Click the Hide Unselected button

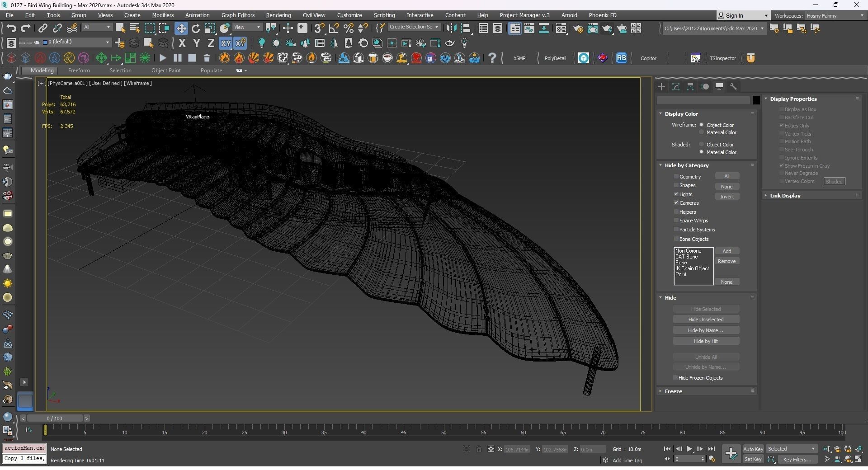click(x=706, y=320)
